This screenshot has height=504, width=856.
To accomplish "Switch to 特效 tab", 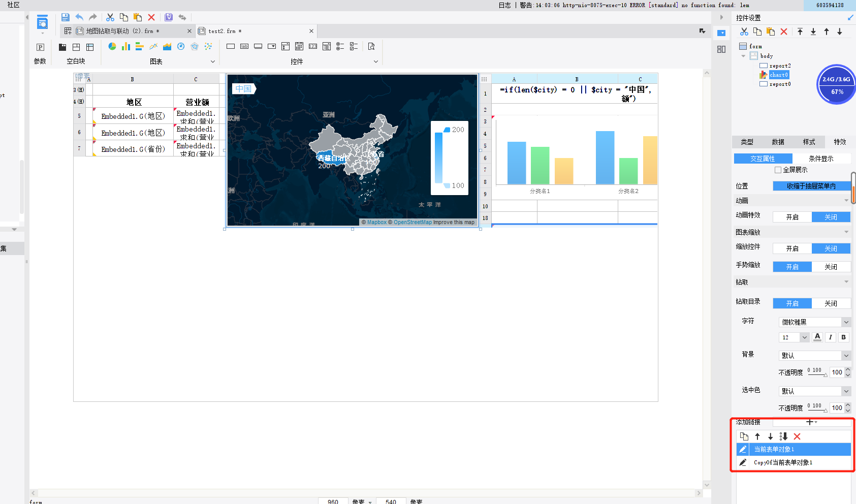I will (x=840, y=142).
